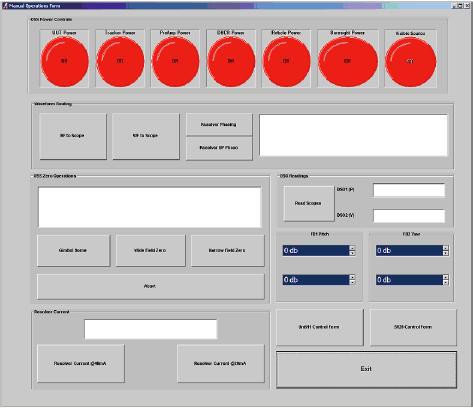Click the upper DSO reading text field
The image size is (473, 408).
click(409, 190)
